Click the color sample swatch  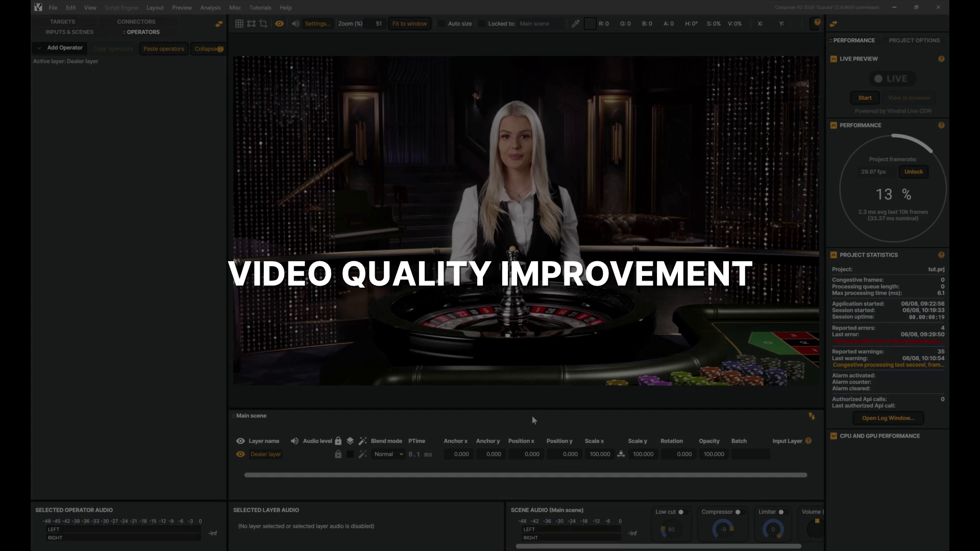pyautogui.click(x=590, y=23)
